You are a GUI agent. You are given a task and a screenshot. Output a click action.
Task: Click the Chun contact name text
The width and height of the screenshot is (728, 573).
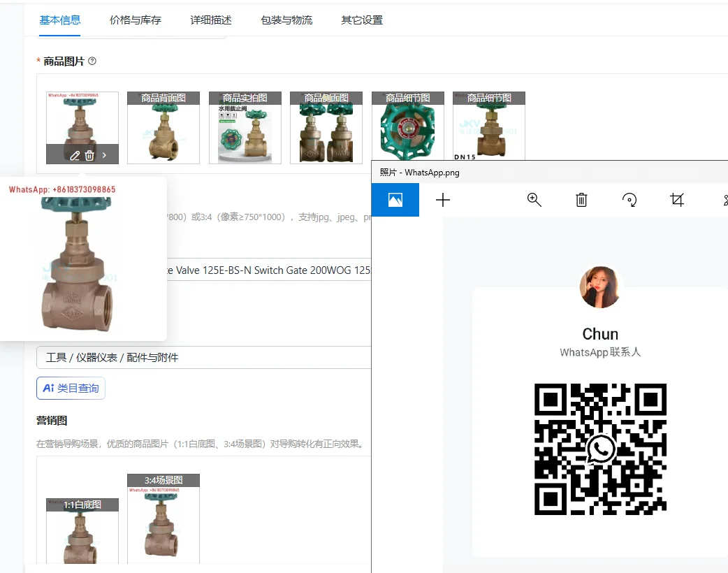pyautogui.click(x=600, y=334)
